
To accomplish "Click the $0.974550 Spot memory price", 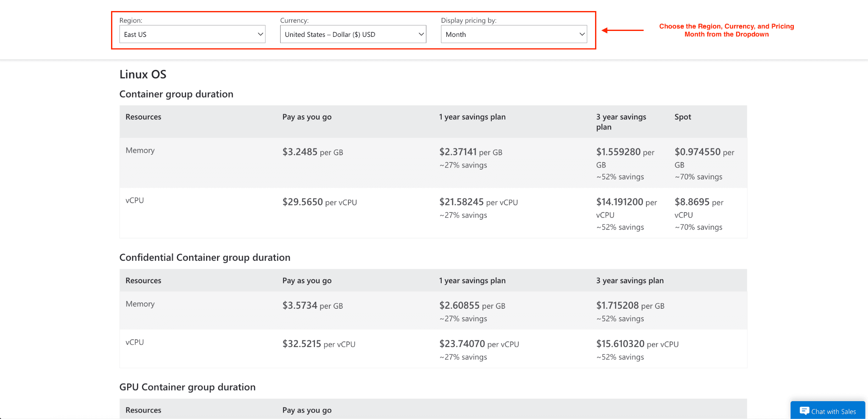I will click(704, 158).
